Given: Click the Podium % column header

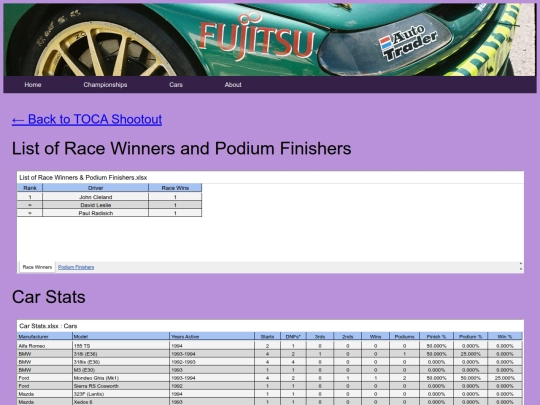Looking at the screenshot, I should [470, 336].
